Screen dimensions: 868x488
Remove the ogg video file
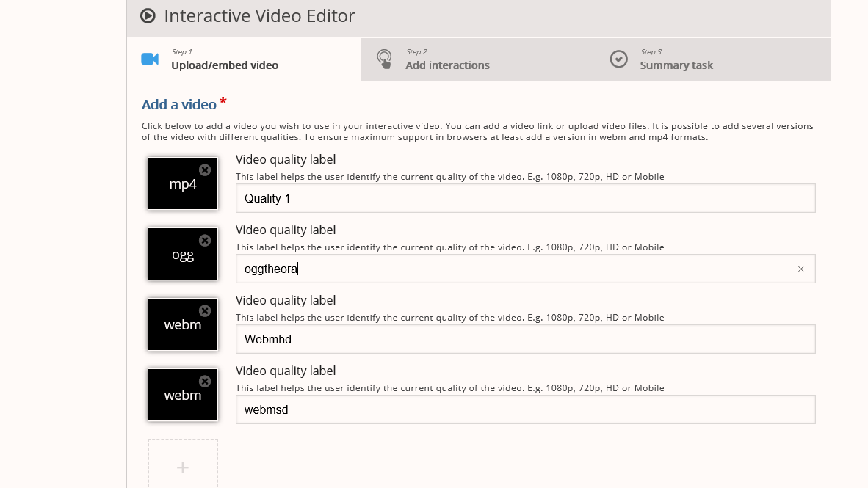coord(205,240)
